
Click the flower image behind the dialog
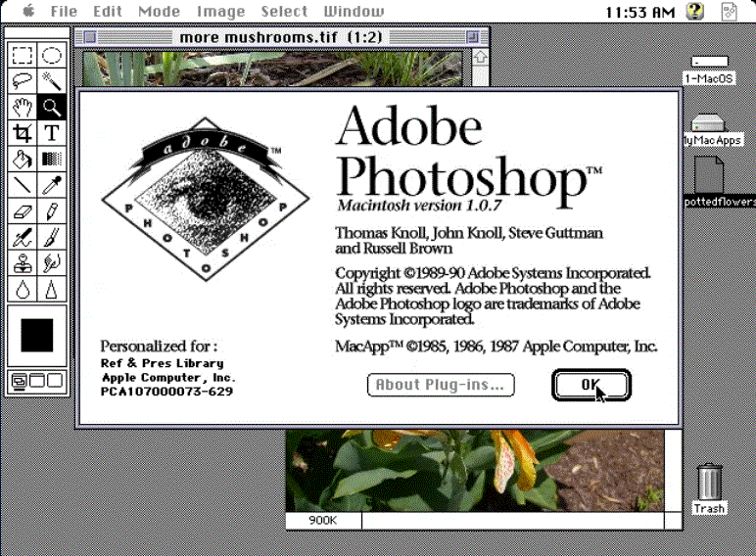tap(475, 470)
